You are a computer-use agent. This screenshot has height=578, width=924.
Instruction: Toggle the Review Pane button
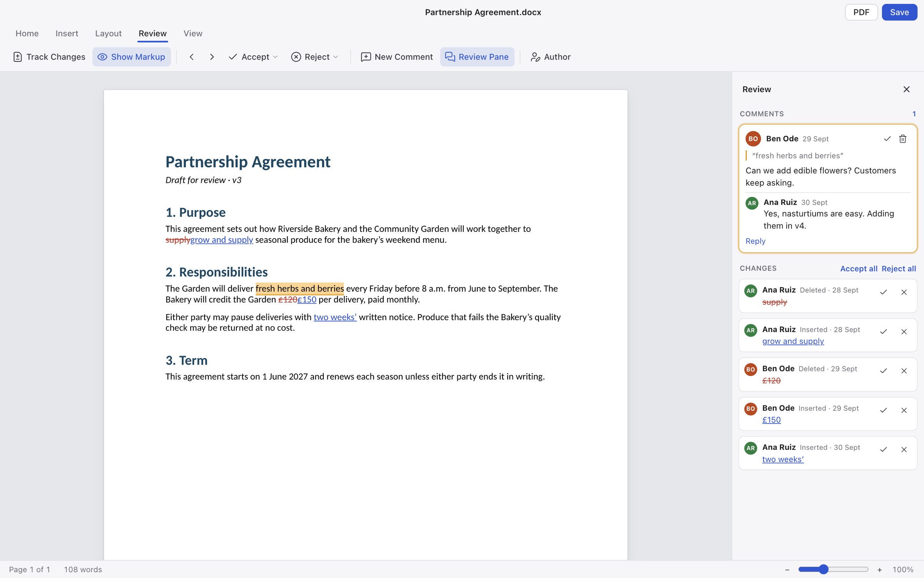477,57
